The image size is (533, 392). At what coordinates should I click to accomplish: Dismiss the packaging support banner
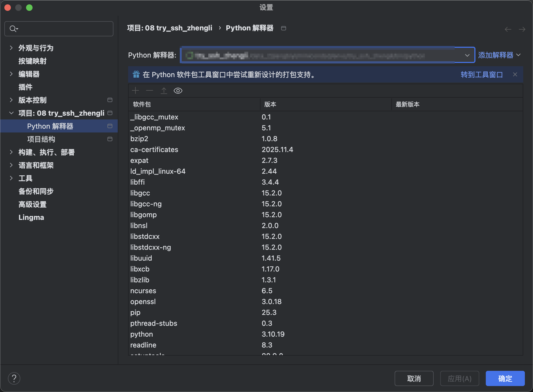coord(515,74)
